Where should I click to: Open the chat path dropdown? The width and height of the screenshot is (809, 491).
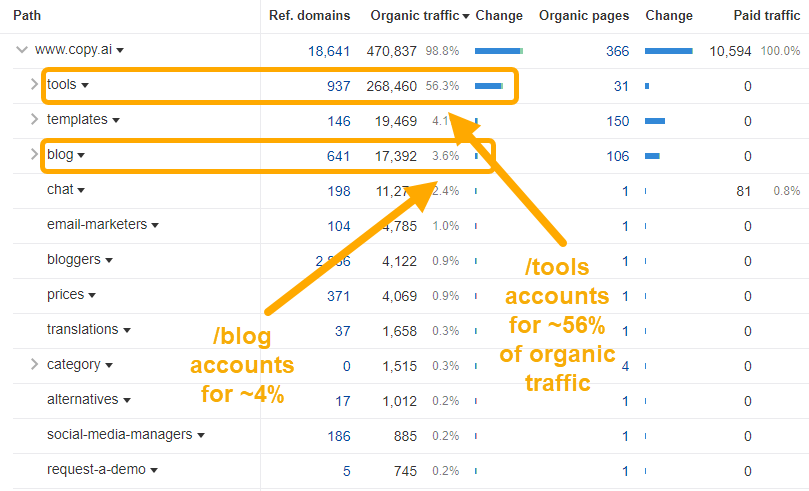point(81,190)
